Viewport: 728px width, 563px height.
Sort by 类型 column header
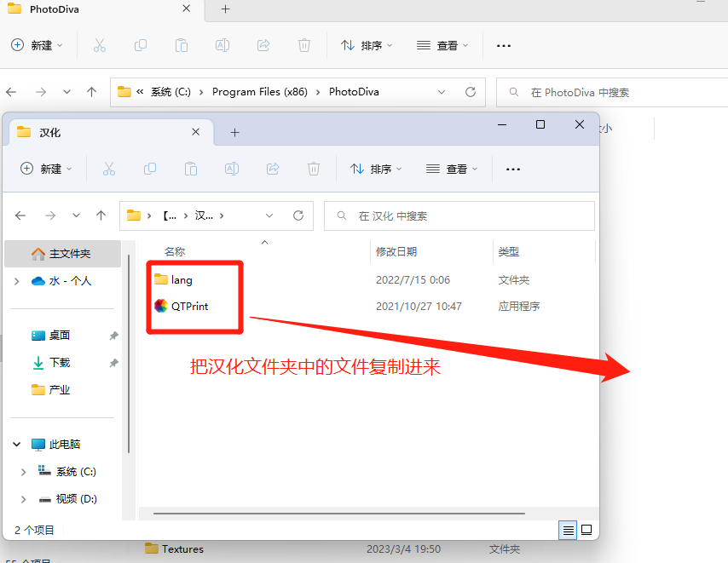[x=509, y=252]
